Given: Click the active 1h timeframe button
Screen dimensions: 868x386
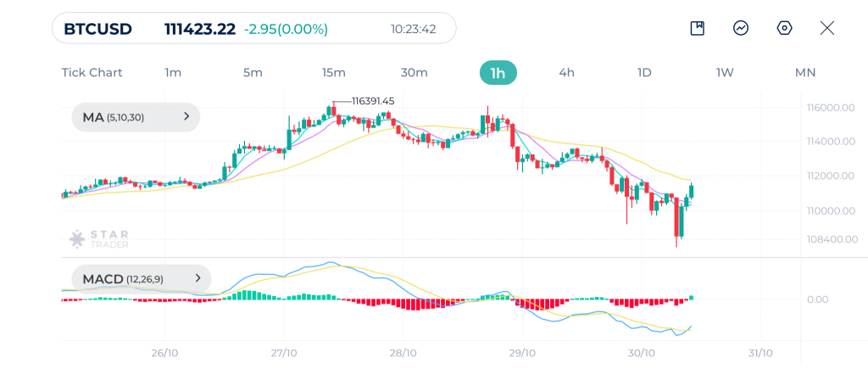Looking at the screenshot, I should [498, 73].
